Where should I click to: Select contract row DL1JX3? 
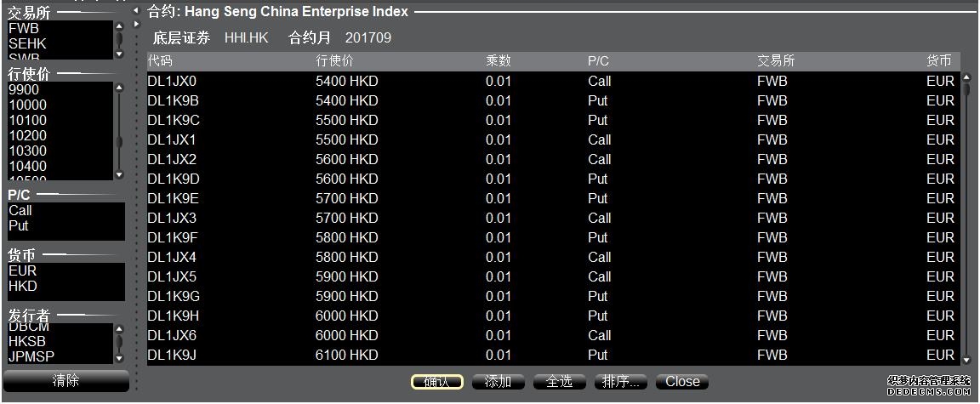pyautogui.click(x=553, y=218)
